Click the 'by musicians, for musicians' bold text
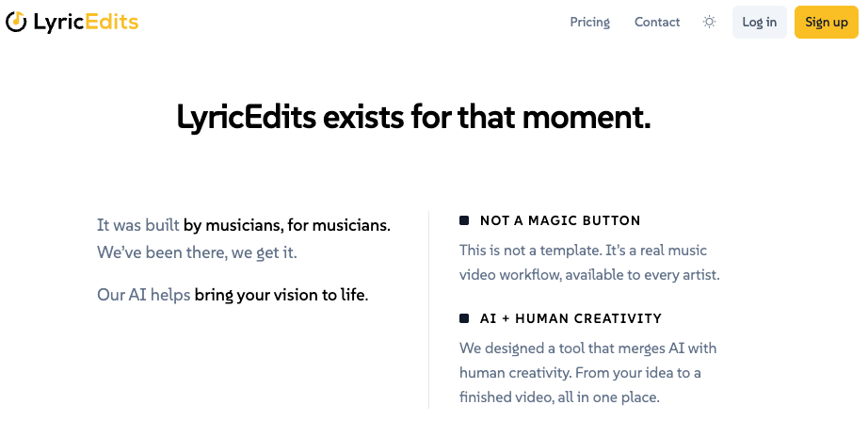This screenshot has height=421, width=868. 286,225
